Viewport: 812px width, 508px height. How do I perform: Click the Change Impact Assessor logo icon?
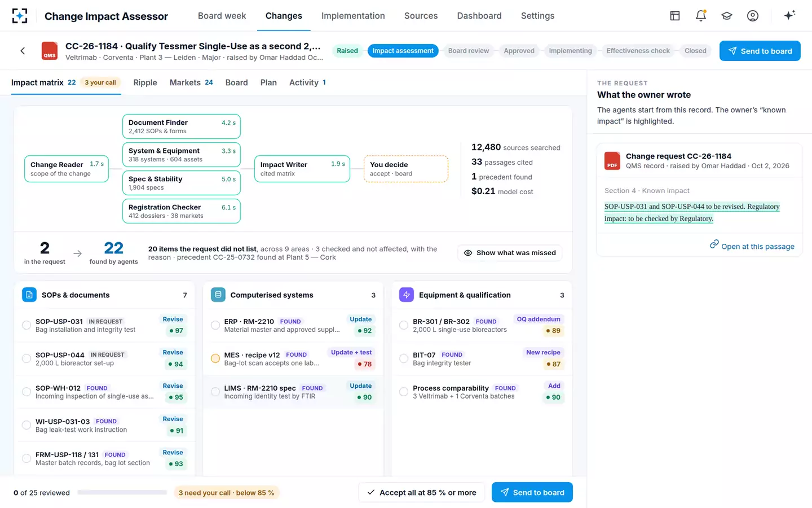point(20,16)
